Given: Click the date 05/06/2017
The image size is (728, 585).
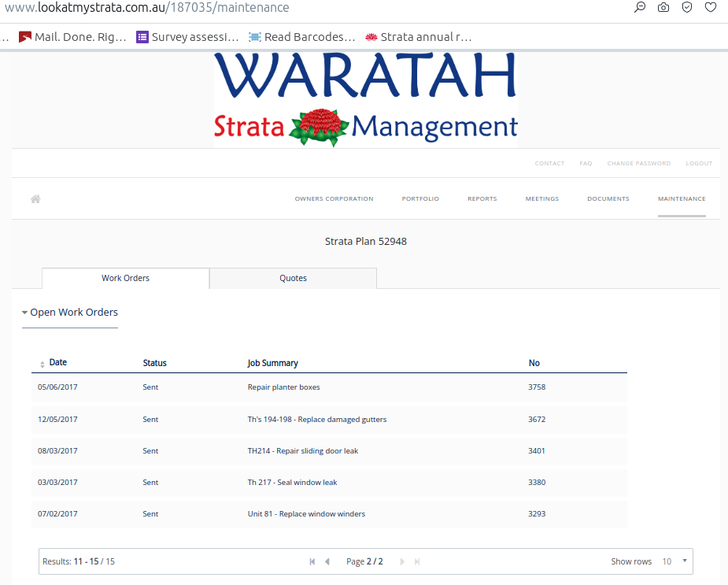Looking at the screenshot, I should pos(57,387).
